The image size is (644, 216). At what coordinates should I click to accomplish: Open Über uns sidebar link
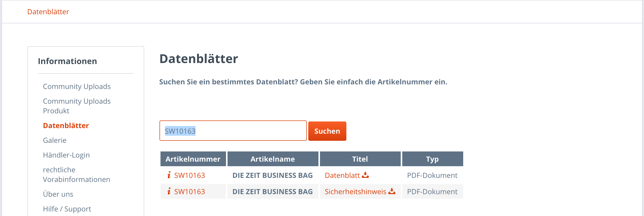(58, 194)
